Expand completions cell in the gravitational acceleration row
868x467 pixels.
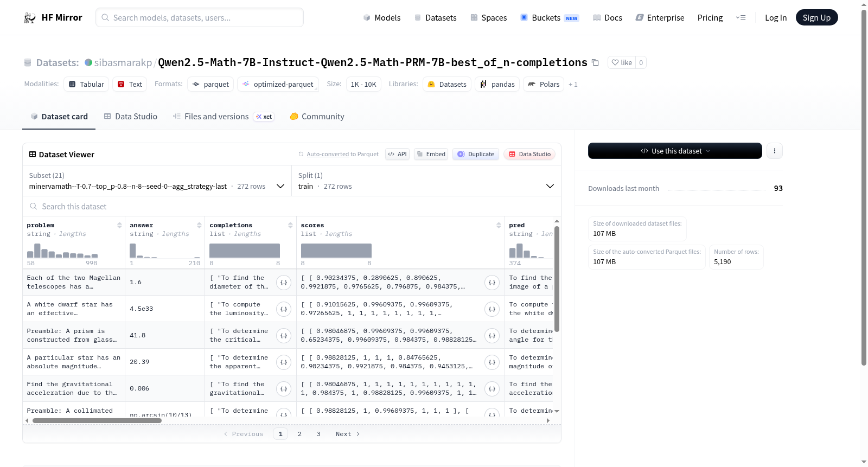[x=284, y=389]
